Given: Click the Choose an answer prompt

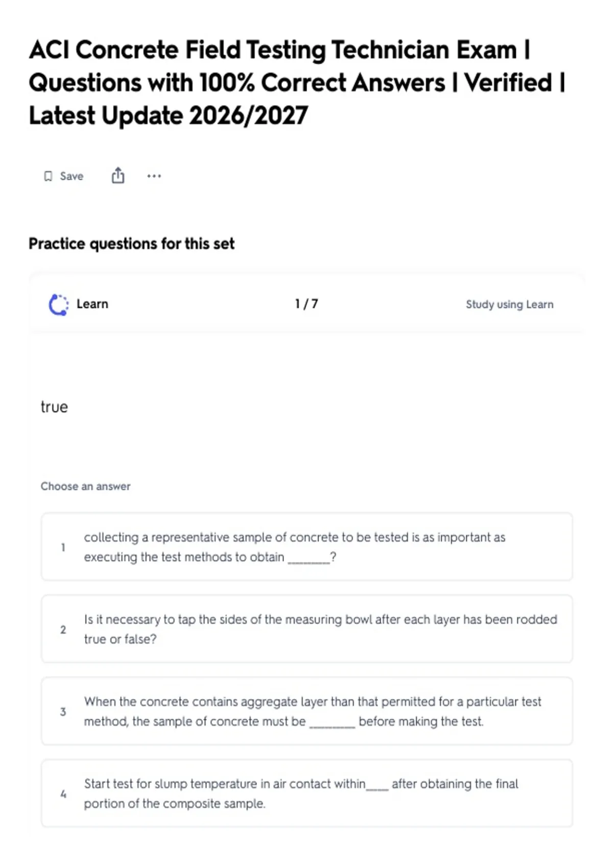Looking at the screenshot, I should click(x=86, y=486).
